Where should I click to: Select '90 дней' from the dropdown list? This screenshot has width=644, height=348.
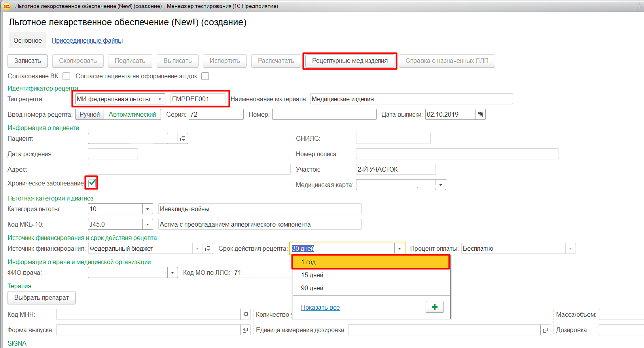click(312, 288)
